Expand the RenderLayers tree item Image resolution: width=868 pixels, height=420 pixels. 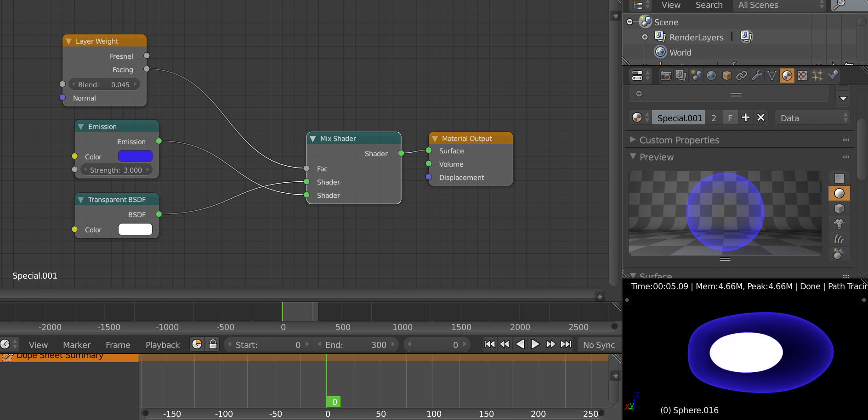[x=645, y=37]
